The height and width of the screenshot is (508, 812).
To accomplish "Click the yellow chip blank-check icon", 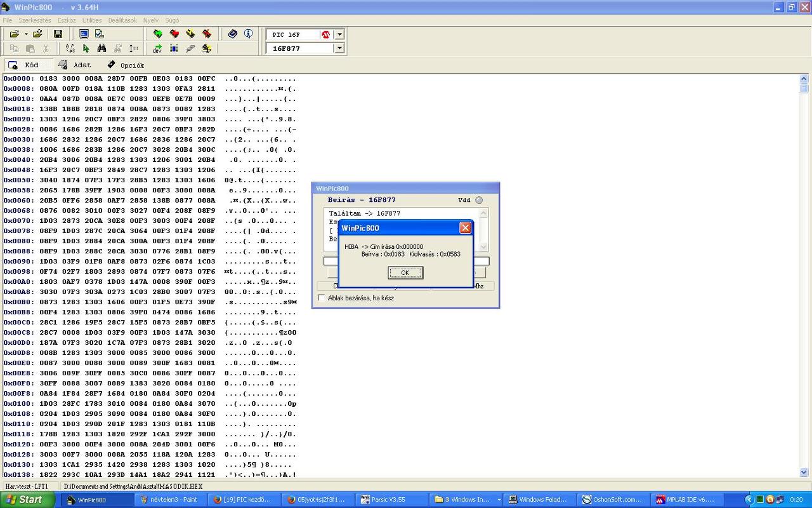I will [x=206, y=48].
